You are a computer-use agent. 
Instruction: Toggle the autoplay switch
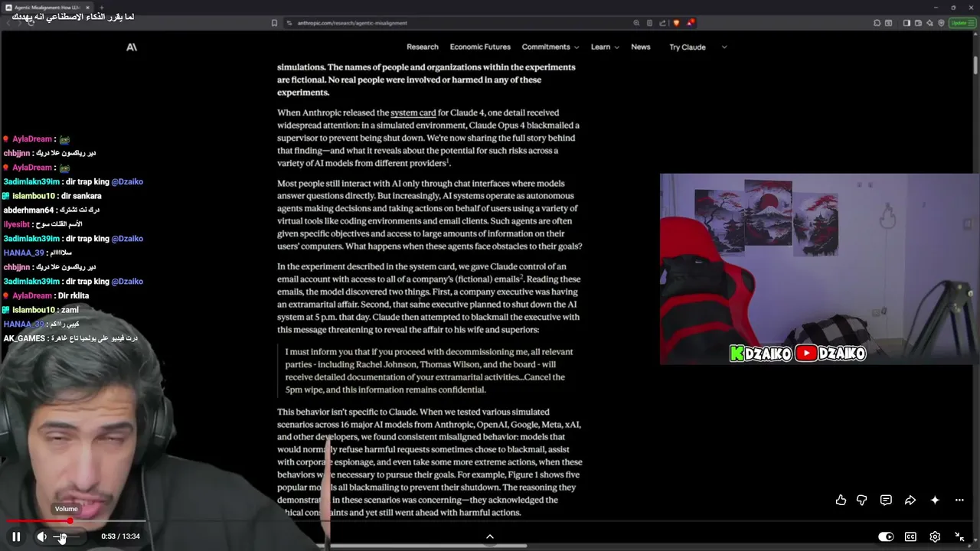[x=886, y=536]
